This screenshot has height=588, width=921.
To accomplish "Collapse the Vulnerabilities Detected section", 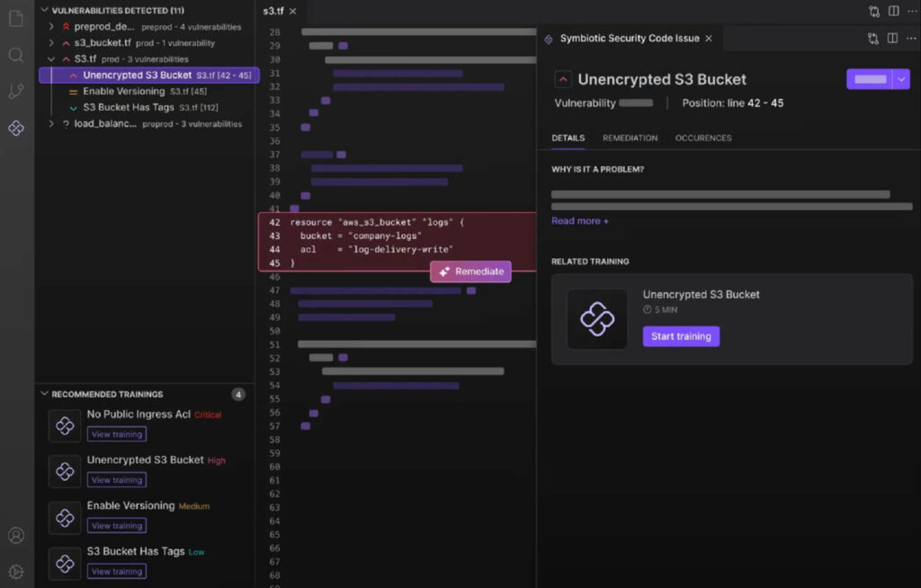I will tap(44, 10).
